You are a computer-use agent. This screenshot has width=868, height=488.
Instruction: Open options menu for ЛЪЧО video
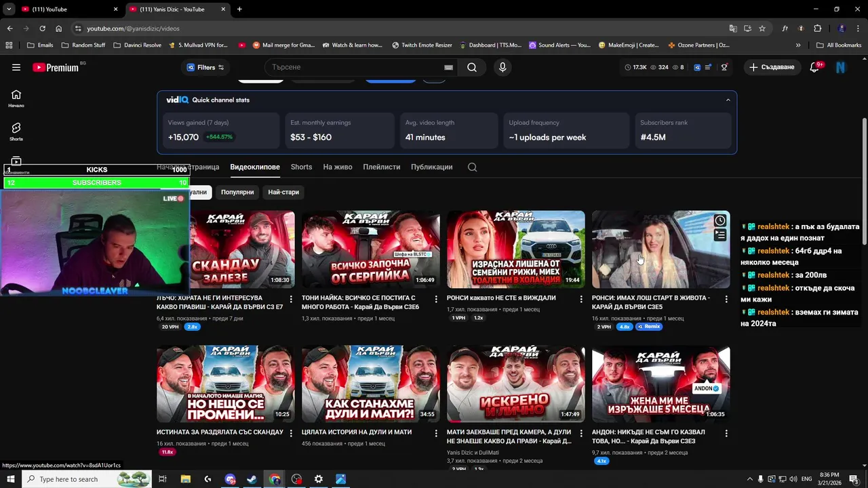point(291,299)
